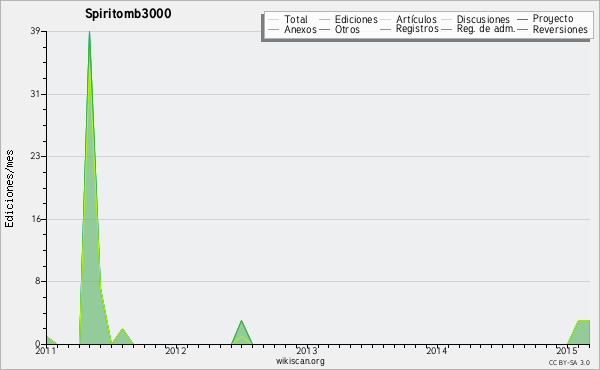This screenshot has width=600, height=370.
Task: Click the peak of the 2011 spike
Action: coord(90,32)
